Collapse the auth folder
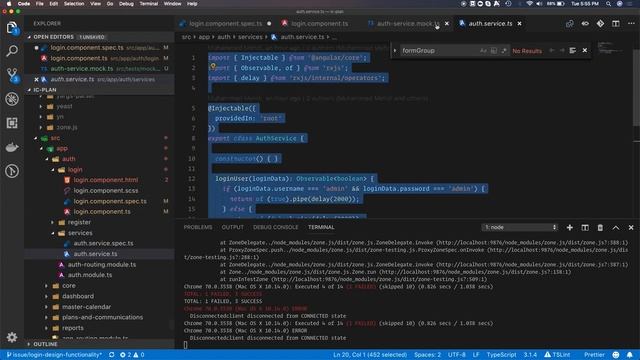Image resolution: width=640 pixels, height=360 pixels. tap(69, 159)
